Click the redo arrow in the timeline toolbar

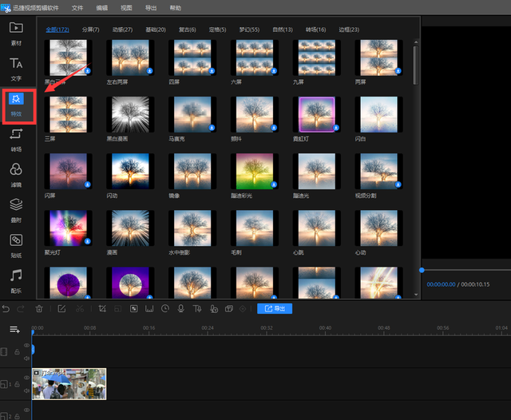(x=21, y=308)
